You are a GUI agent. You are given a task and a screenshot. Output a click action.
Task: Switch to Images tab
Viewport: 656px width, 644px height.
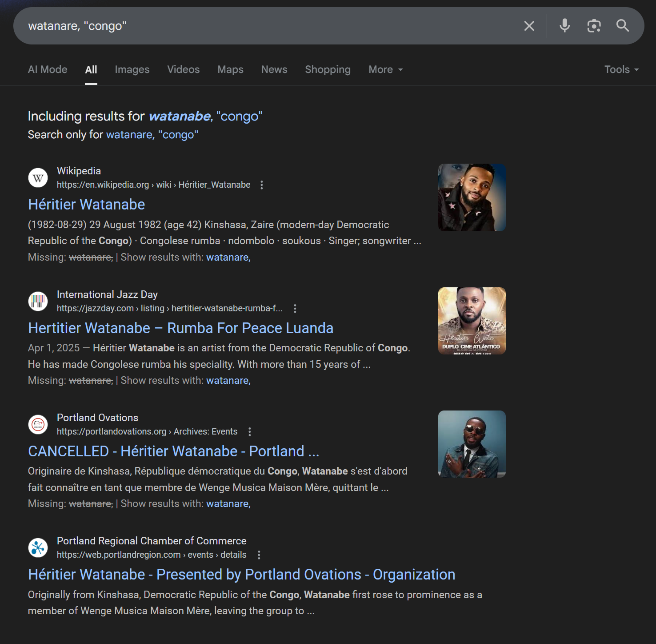click(132, 69)
